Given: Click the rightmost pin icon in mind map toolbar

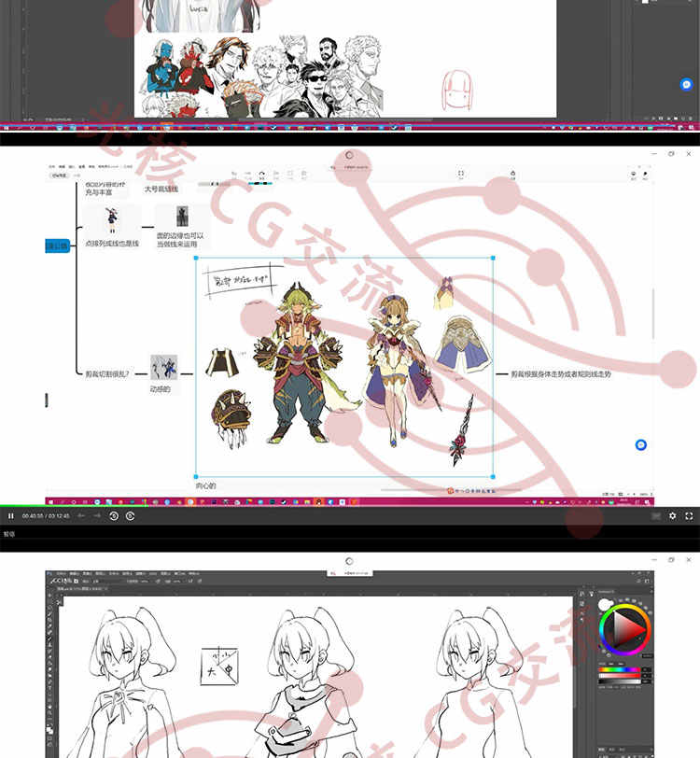Looking at the screenshot, I should [x=645, y=175].
